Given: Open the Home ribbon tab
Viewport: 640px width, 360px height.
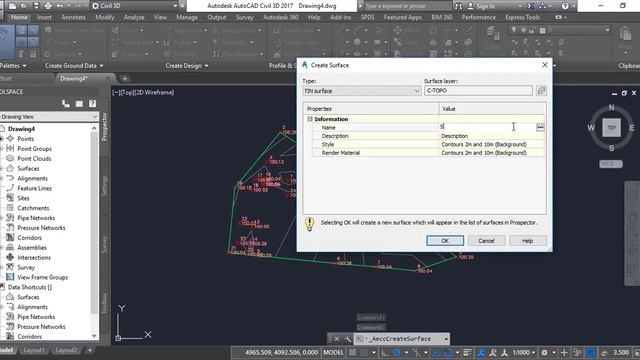Looking at the screenshot, I should 19,18.
